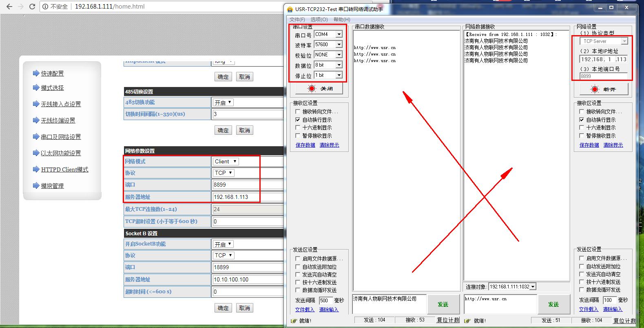The height and width of the screenshot is (328, 644).
Task: Open the 选项(O) menu
Action: (319, 19)
